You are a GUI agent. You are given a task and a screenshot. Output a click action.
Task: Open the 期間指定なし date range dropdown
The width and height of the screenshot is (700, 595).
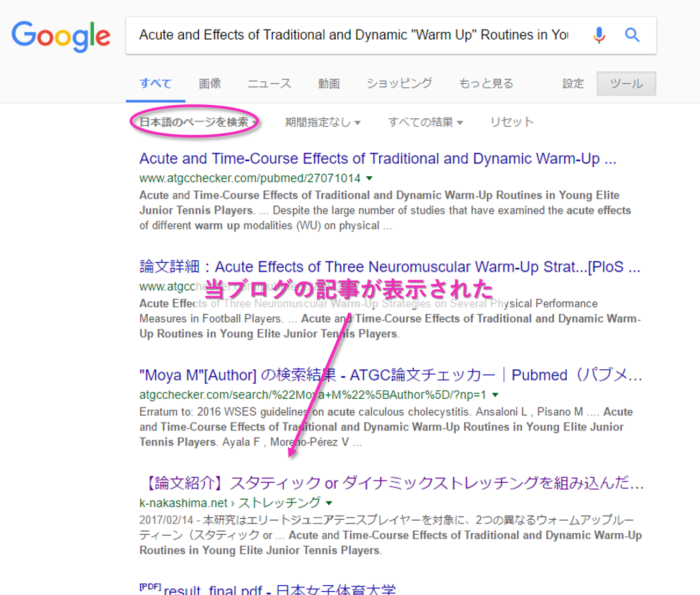pyautogui.click(x=322, y=121)
